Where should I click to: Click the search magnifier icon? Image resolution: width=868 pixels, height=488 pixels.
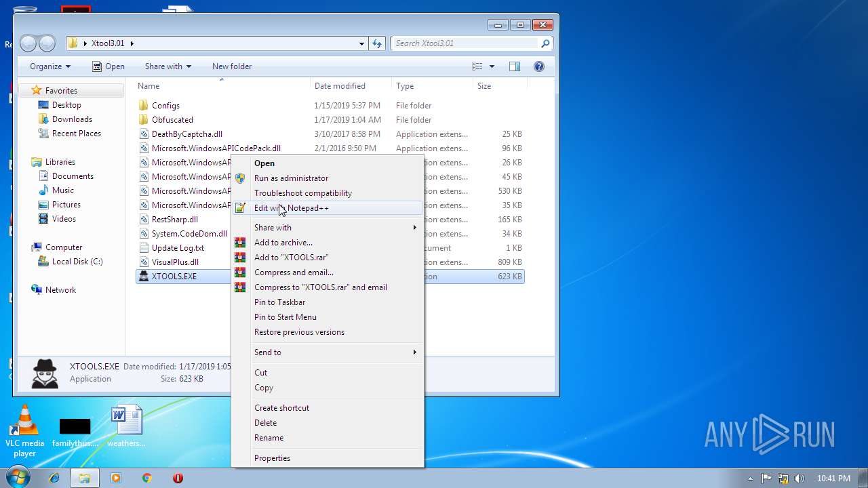coord(545,43)
